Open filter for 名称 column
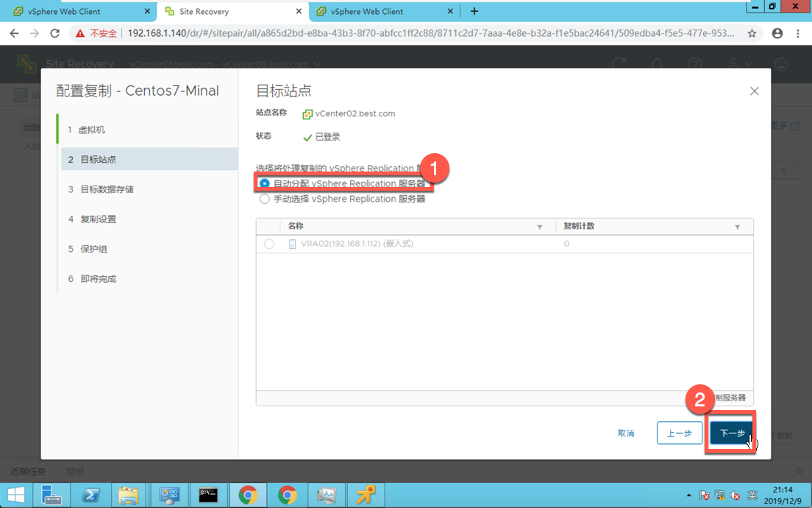 point(540,227)
